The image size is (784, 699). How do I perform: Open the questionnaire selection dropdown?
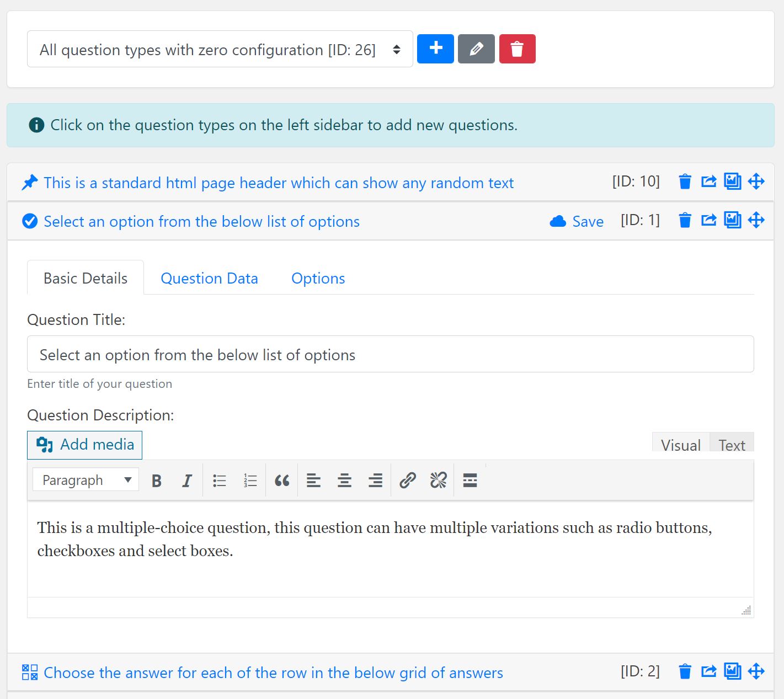tap(220, 49)
